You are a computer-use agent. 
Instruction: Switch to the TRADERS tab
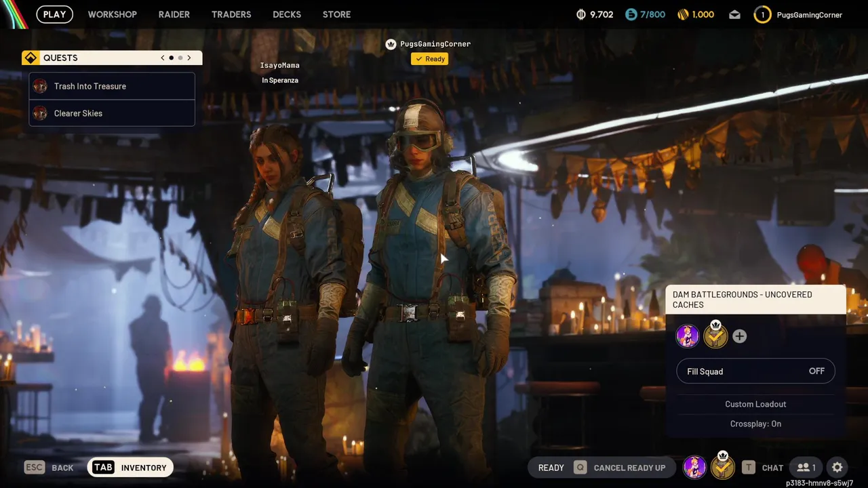tap(231, 14)
